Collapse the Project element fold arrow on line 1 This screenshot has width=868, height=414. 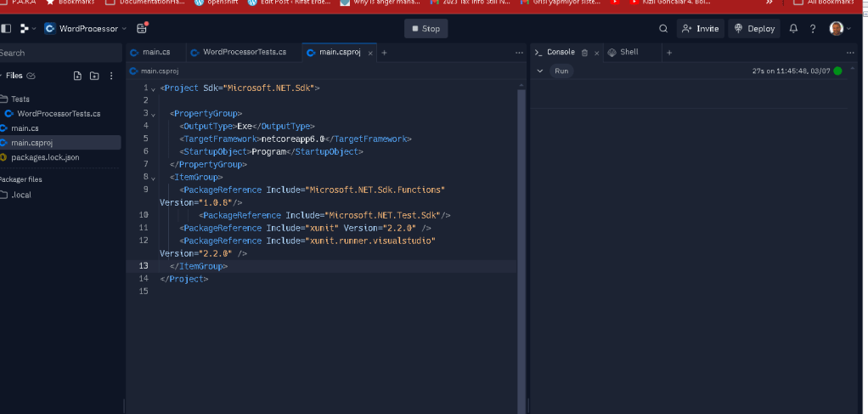pos(153,88)
